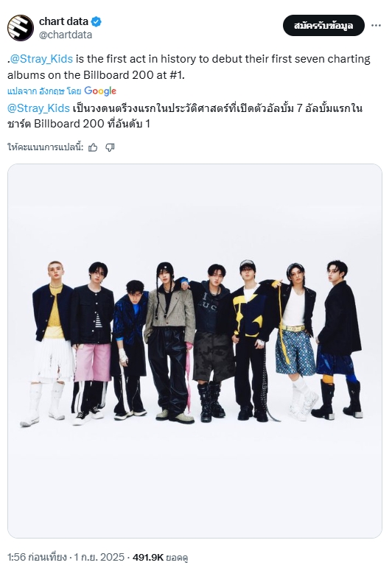The height and width of the screenshot is (568, 392).
Task: Open the three-dot more options menu
Action: pyautogui.click(x=376, y=25)
